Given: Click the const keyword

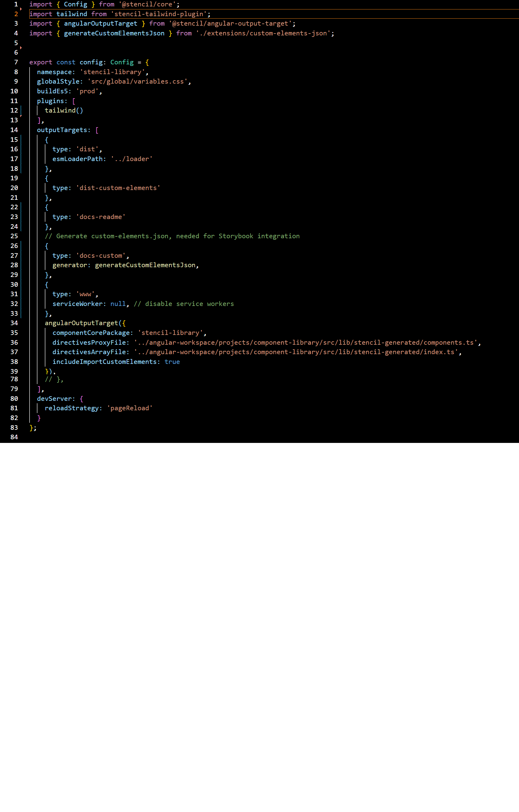Looking at the screenshot, I should pos(66,63).
